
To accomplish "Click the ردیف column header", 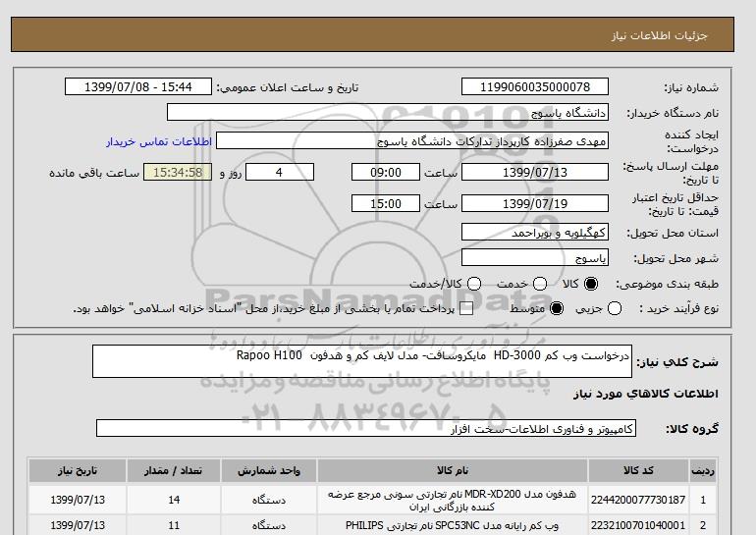I will click(702, 471).
